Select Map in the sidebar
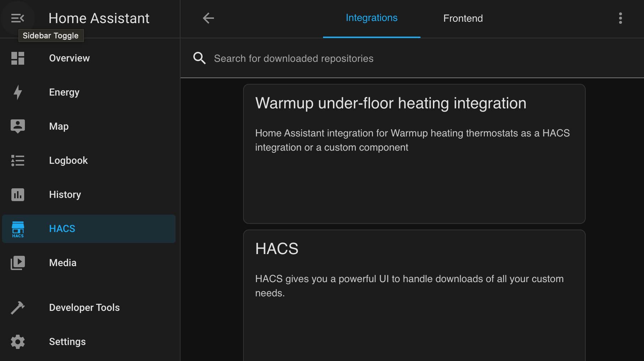 click(x=89, y=126)
